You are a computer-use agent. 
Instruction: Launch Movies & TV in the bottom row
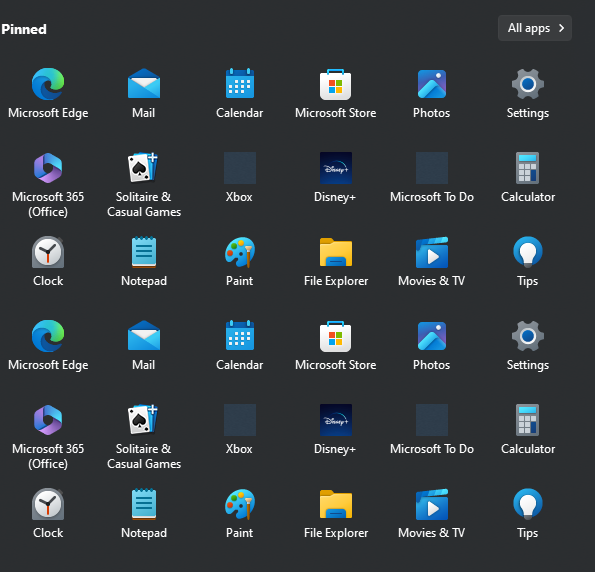(432, 504)
